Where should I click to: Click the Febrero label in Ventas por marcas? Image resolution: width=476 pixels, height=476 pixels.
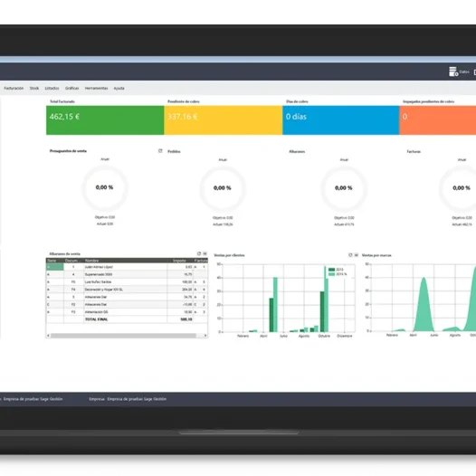click(392, 335)
